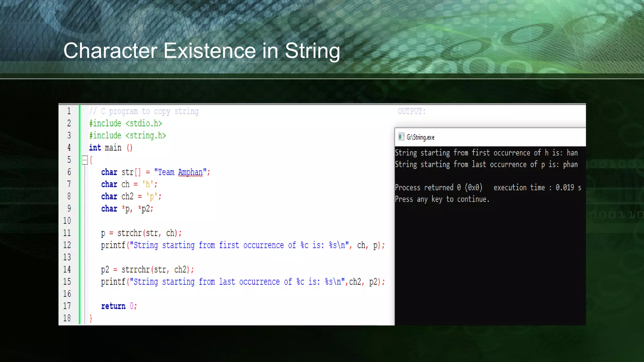Click the return keyword on line 17
644x362 pixels.
click(113, 306)
